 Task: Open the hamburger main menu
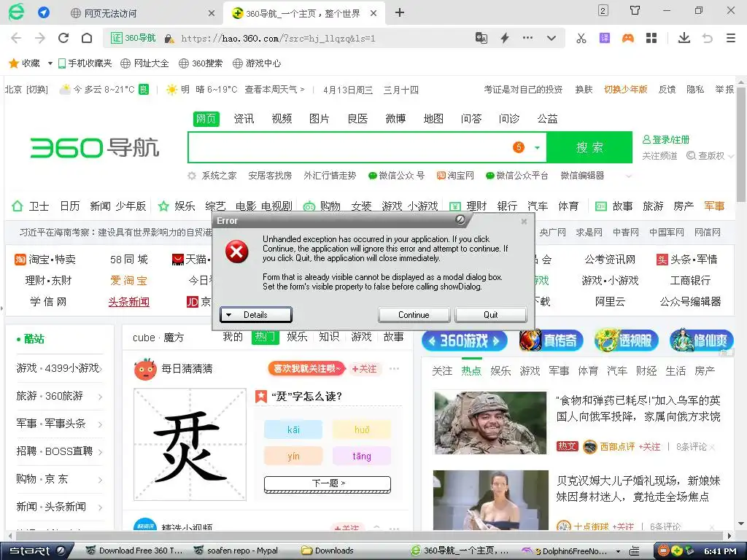click(x=731, y=38)
